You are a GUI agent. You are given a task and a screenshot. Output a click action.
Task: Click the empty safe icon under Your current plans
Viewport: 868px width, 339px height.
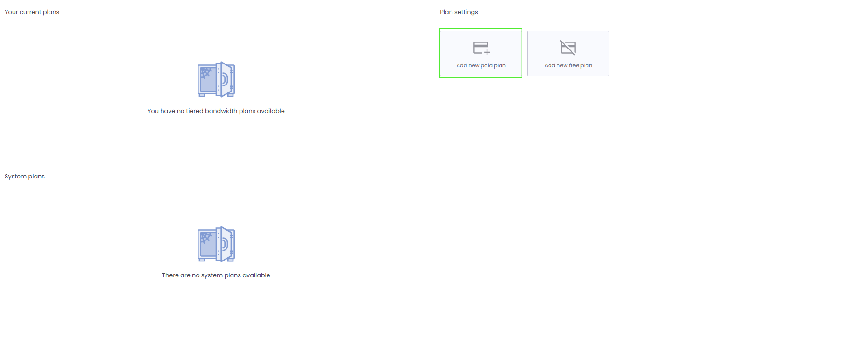pos(216,79)
